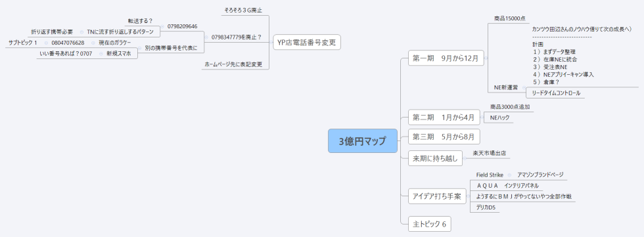644x237 pixels.
Task: Click the 現在のガラケー text
Action: click(114, 43)
